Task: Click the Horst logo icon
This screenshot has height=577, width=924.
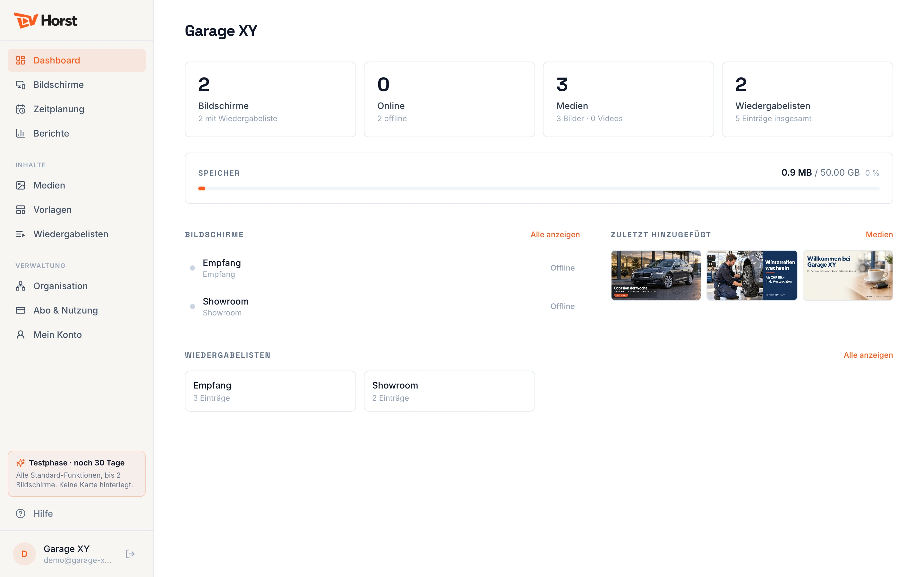Action: pos(26,20)
